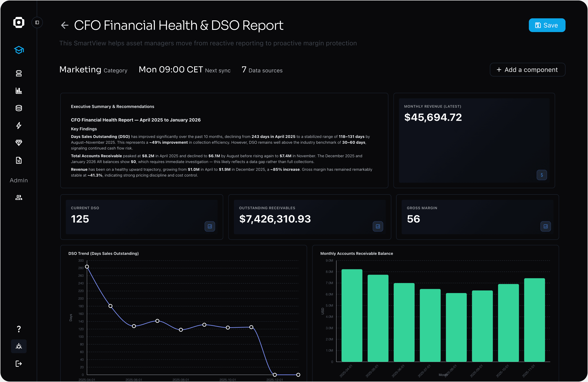Open the database sidebar icon
Screen dimensions: 588x382
click(19, 108)
